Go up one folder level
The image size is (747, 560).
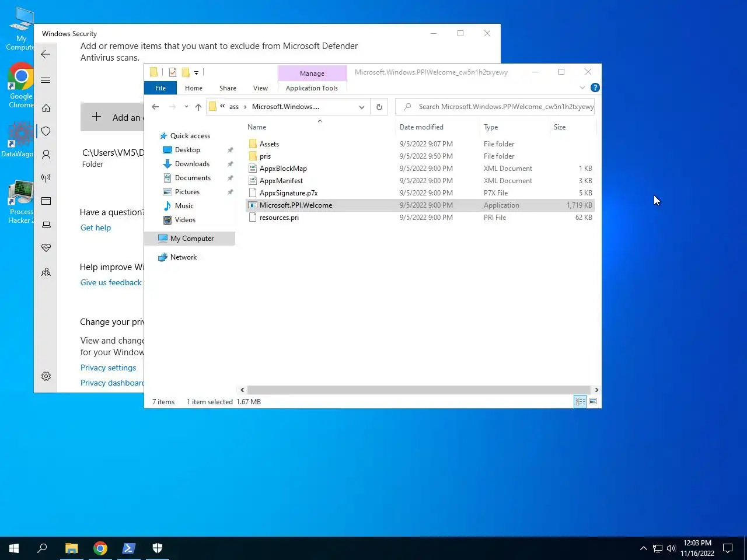point(198,107)
